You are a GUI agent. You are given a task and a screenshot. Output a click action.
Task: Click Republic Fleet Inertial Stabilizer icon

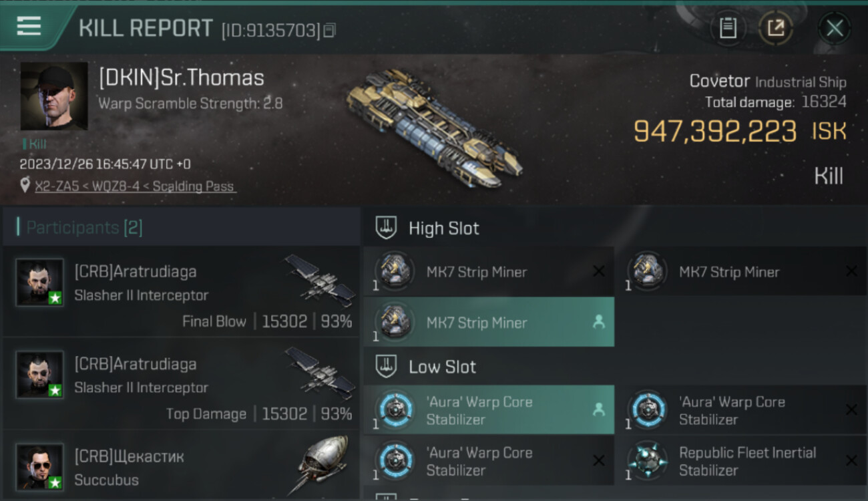tap(647, 461)
